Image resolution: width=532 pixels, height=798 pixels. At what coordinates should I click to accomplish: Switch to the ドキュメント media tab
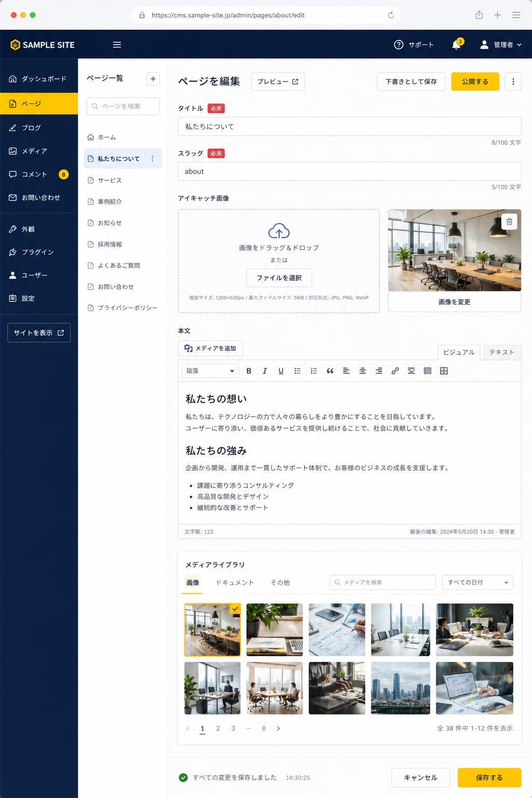pyautogui.click(x=235, y=582)
